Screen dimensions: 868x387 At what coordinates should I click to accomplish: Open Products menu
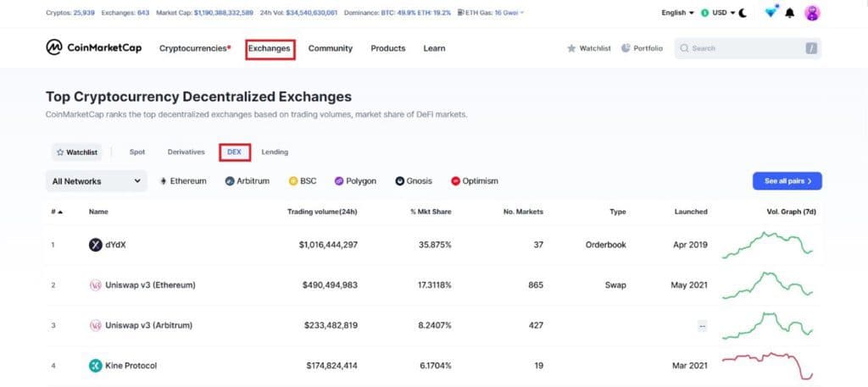[388, 48]
